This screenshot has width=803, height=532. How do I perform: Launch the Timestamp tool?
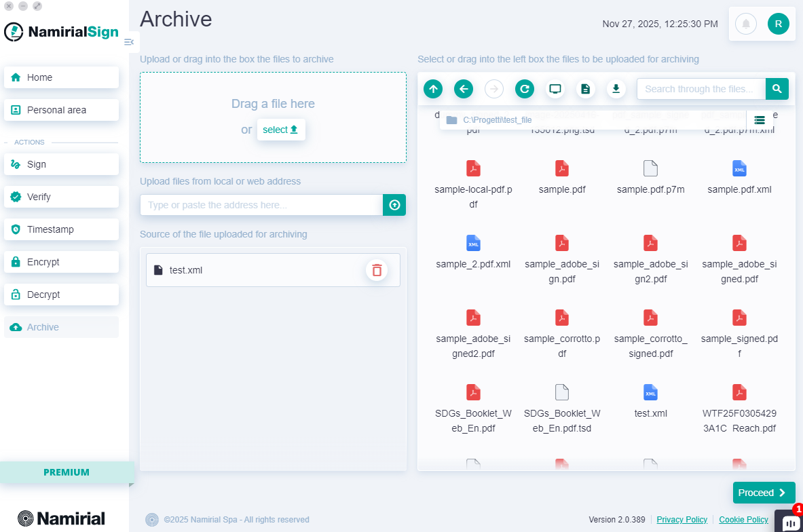point(61,229)
